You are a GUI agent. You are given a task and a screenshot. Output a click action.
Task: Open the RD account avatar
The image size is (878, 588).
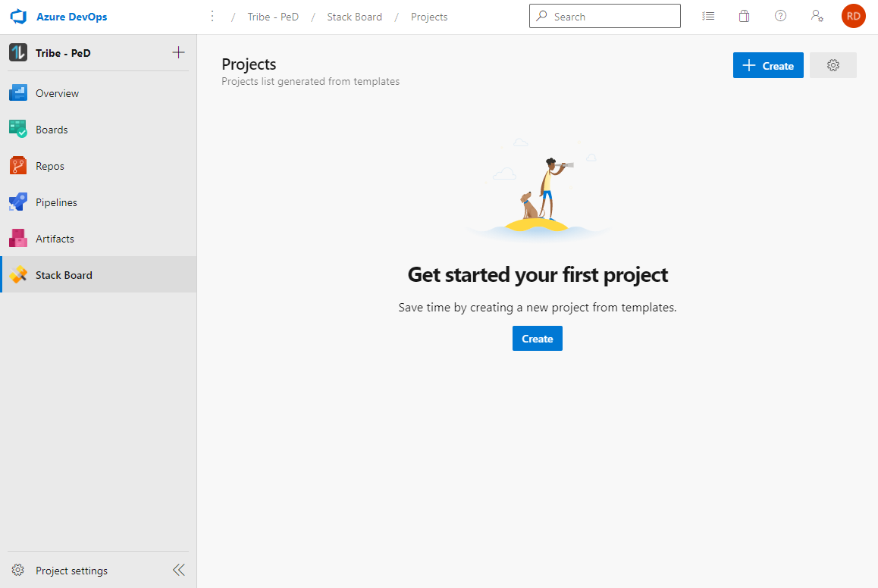(854, 16)
